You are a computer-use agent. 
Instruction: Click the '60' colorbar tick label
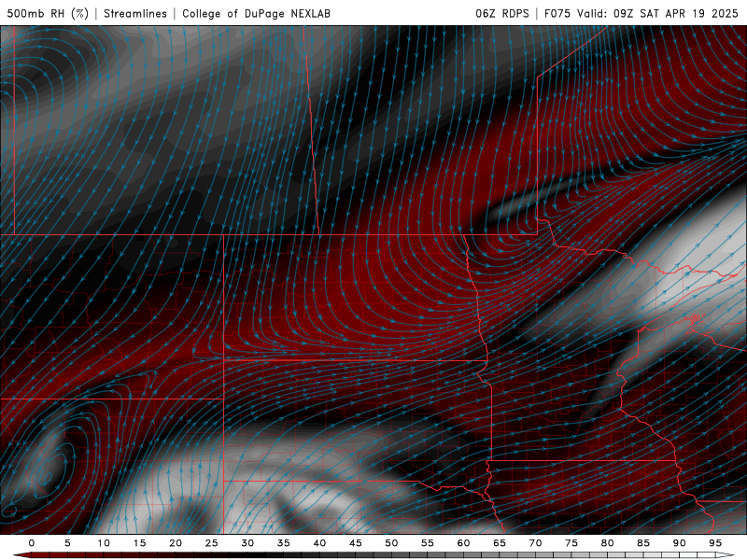463,543
